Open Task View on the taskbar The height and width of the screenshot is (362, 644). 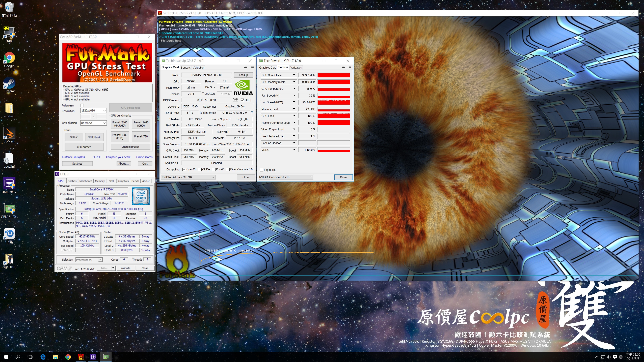[x=30, y=357]
